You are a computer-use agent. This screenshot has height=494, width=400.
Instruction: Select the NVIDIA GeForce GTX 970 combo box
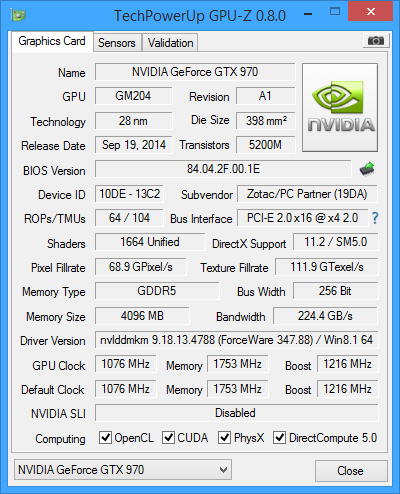tap(123, 470)
